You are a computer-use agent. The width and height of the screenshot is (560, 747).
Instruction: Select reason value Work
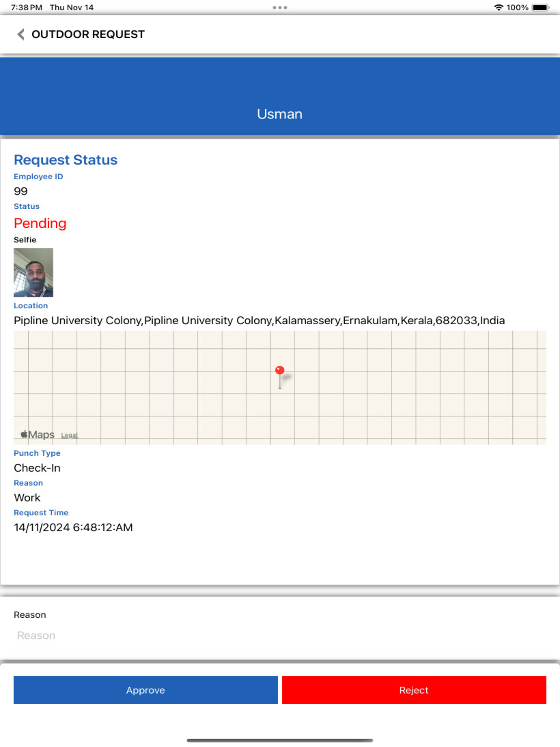[27, 498]
